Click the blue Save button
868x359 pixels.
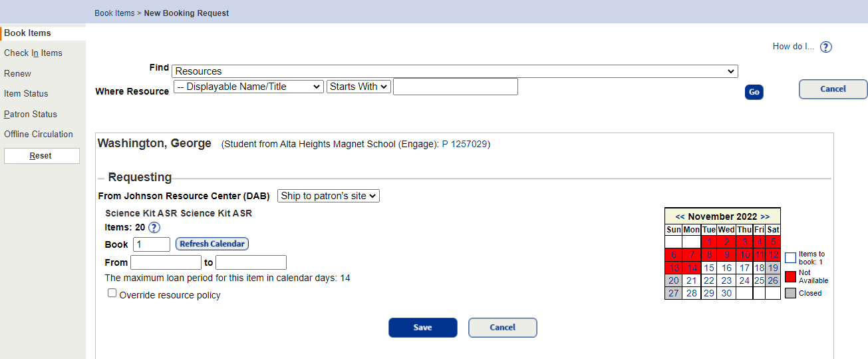pyautogui.click(x=422, y=328)
